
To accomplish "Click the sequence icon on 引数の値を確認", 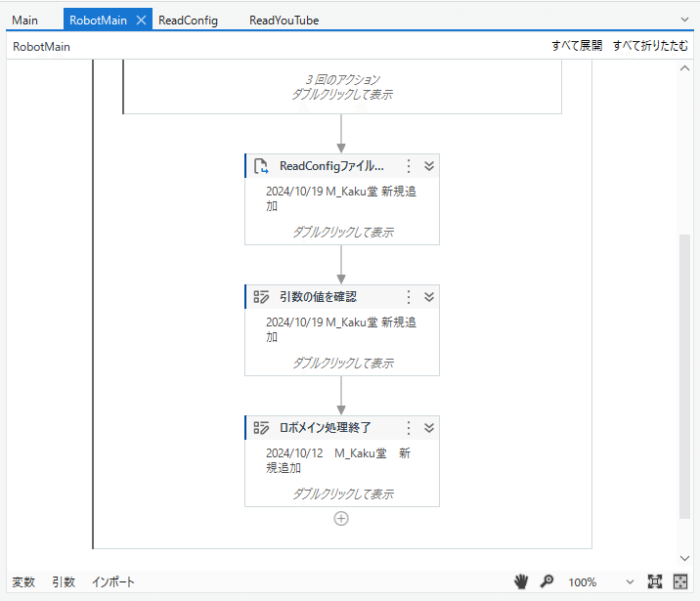I will point(261,297).
